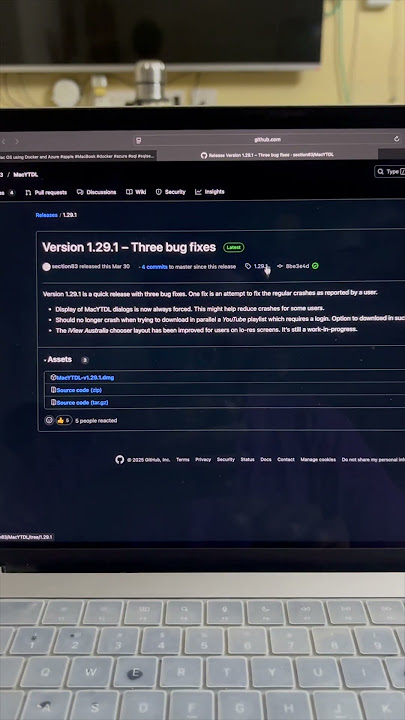This screenshot has height=720, width=405.
Task: Open the Wiki tab
Action: pos(136,192)
